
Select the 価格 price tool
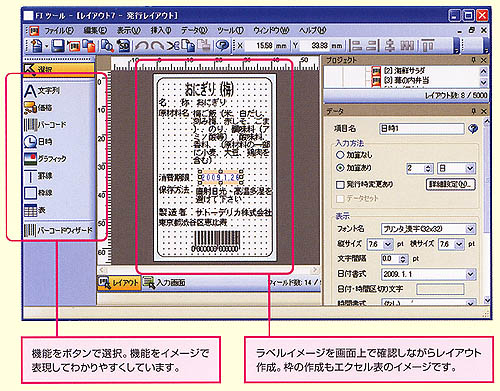pyautogui.click(x=38, y=108)
